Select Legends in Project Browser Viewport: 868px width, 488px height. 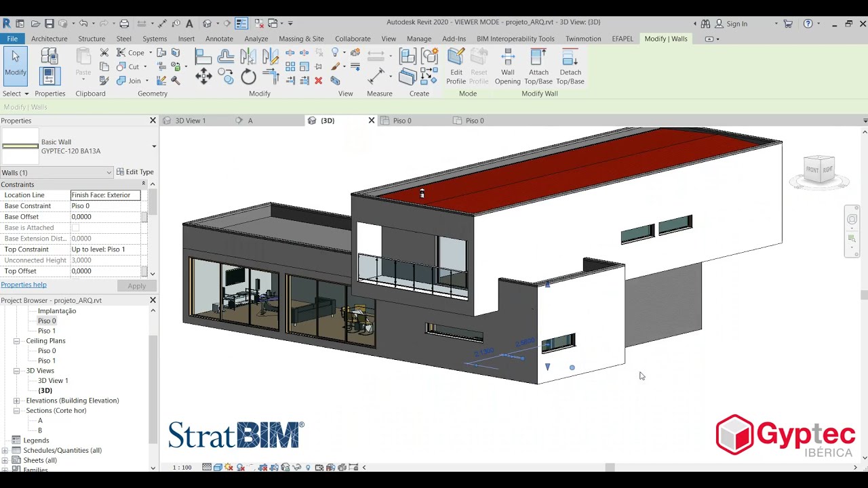coord(36,441)
